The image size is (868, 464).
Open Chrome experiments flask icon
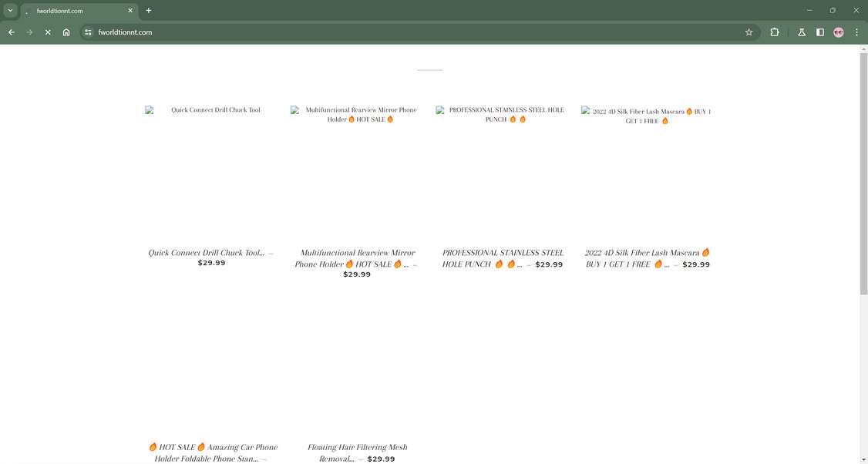tap(801, 32)
